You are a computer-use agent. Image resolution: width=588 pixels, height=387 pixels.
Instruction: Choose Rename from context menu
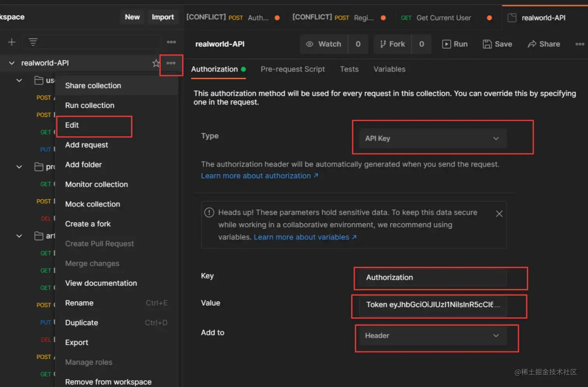click(117, 303)
